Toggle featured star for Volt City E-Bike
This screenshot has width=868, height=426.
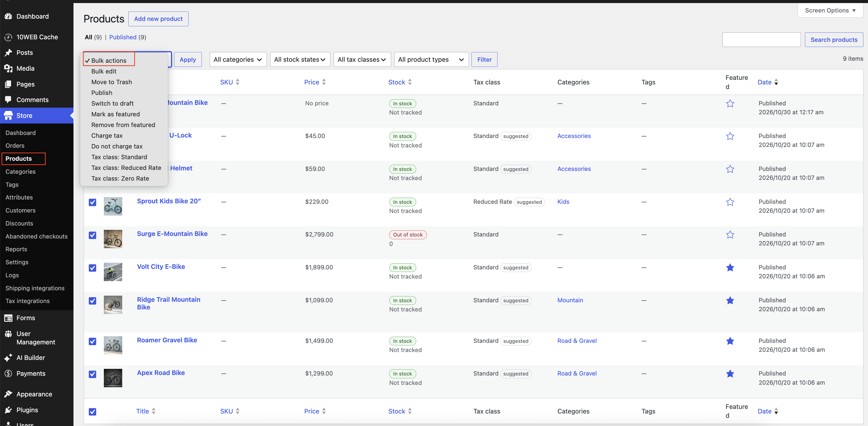730,267
